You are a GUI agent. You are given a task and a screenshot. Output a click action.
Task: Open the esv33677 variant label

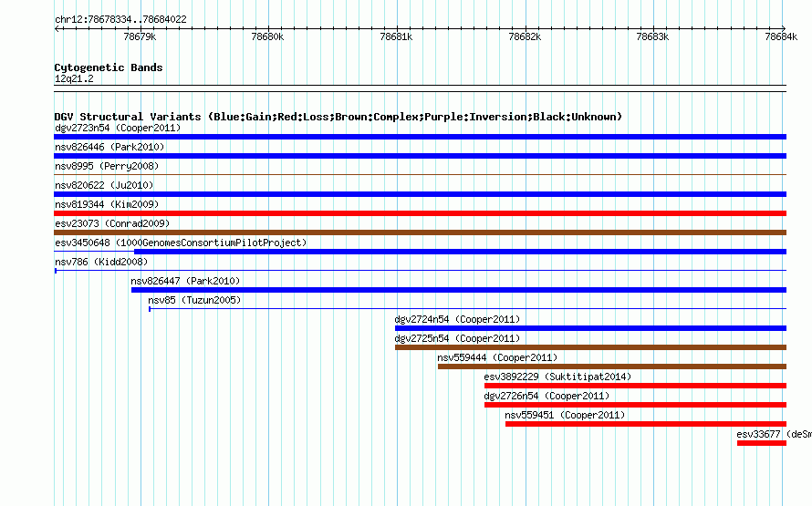(775, 434)
